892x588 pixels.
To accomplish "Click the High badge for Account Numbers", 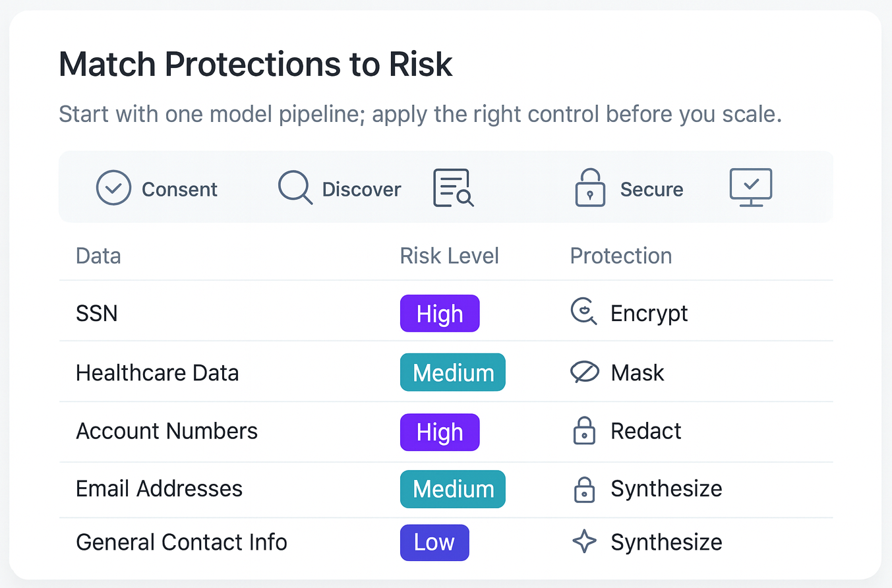I will pos(440,432).
